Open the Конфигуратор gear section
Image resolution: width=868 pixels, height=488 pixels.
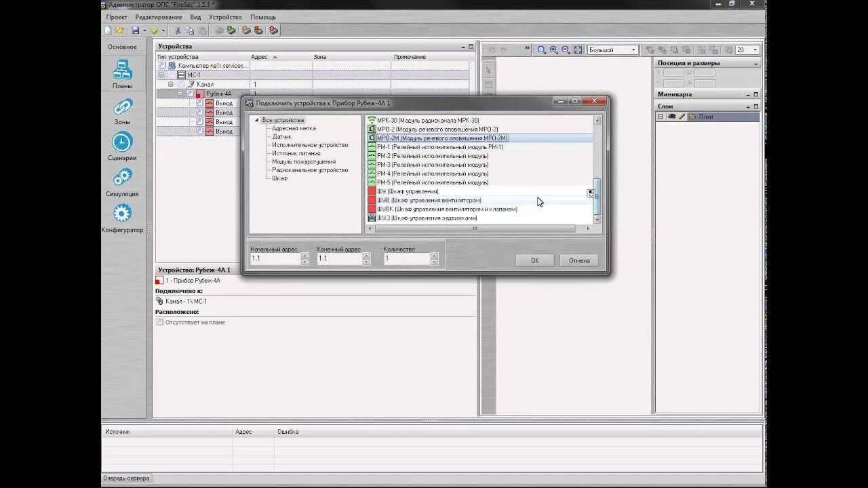click(123, 218)
